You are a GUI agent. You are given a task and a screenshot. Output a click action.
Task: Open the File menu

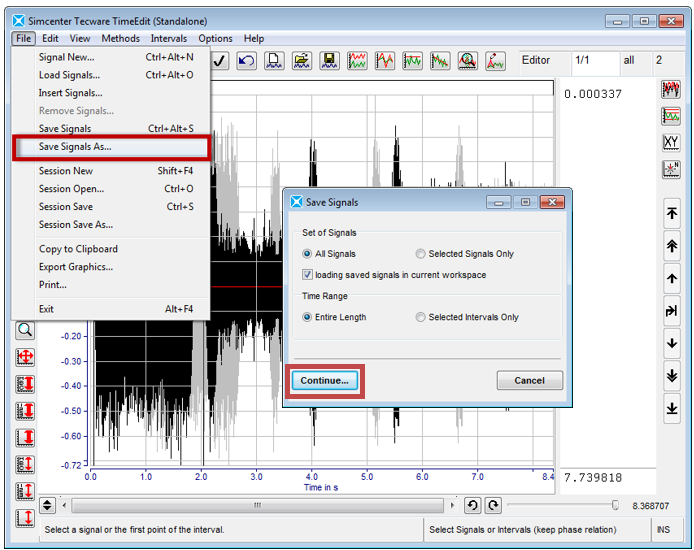[23, 38]
